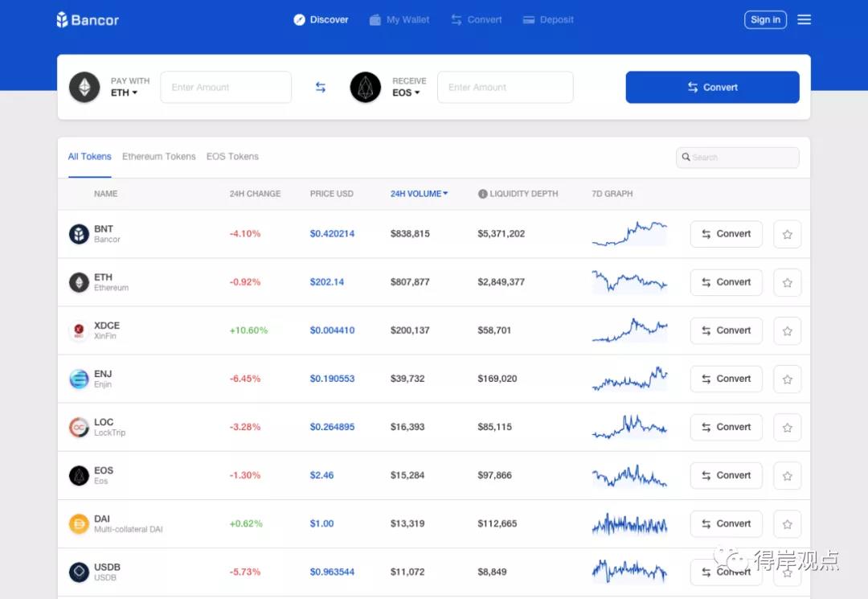Click the EOS 7D graph sparkline
Image resolution: width=868 pixels, height=599 pixels.
629,475
